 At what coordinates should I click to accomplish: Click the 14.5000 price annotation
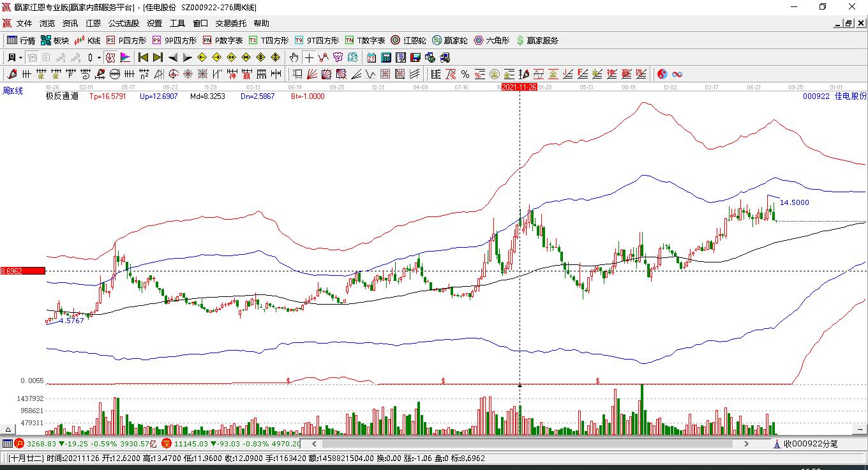(795, 202)
